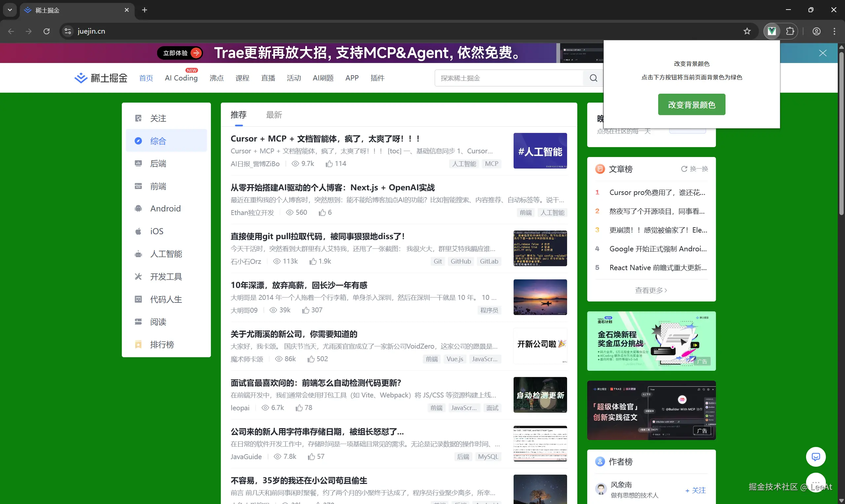Select 综合 category in sidebar
The height and width of the screenshot is (504, 845).
[x=166, y=141]
